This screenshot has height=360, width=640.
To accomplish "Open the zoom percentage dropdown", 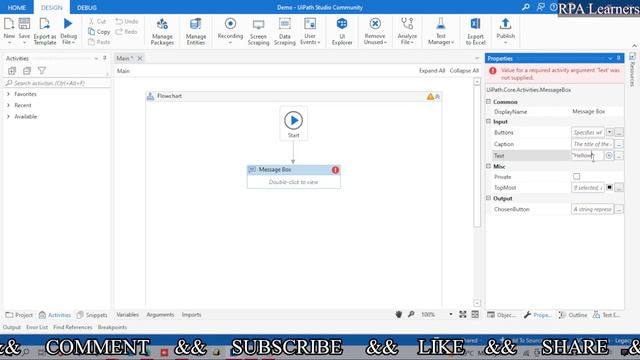I will [x=451, y=314].
